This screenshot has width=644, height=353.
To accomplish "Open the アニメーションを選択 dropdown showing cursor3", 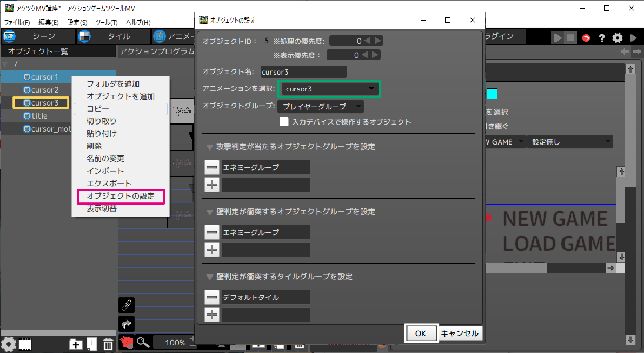I will click(329, 89).
